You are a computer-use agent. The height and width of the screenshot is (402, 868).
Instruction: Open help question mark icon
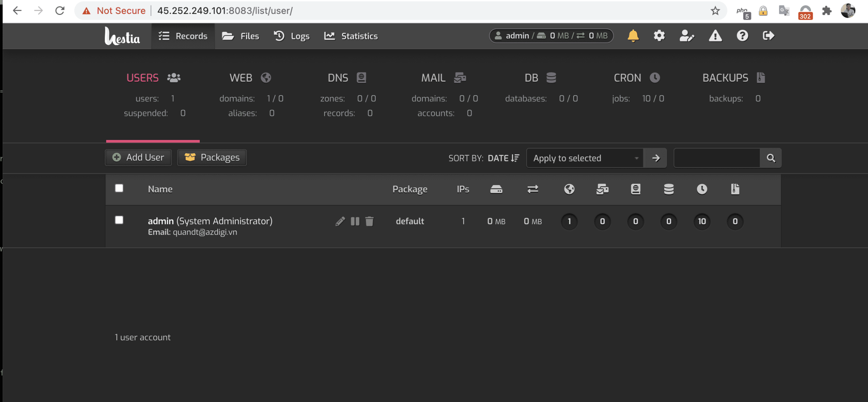pyautogui.click(x=742, y=36)
